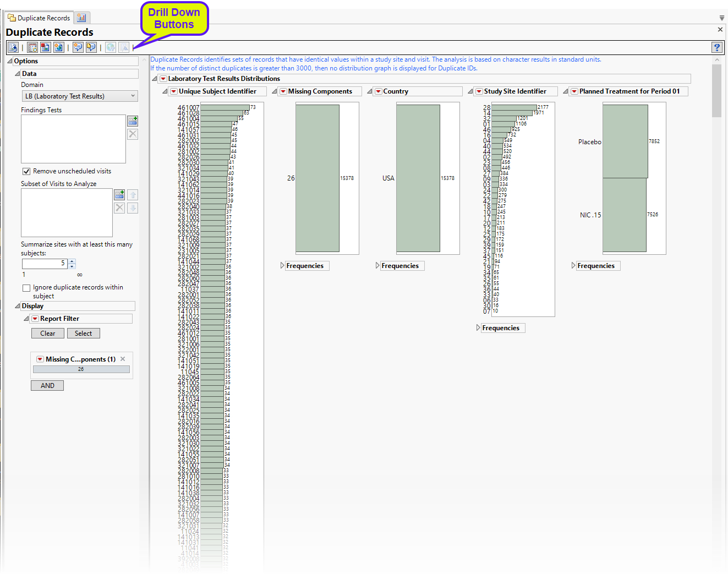
Task: Expand Frequencies under Study Site Identifier
Action: pos(478,328)
